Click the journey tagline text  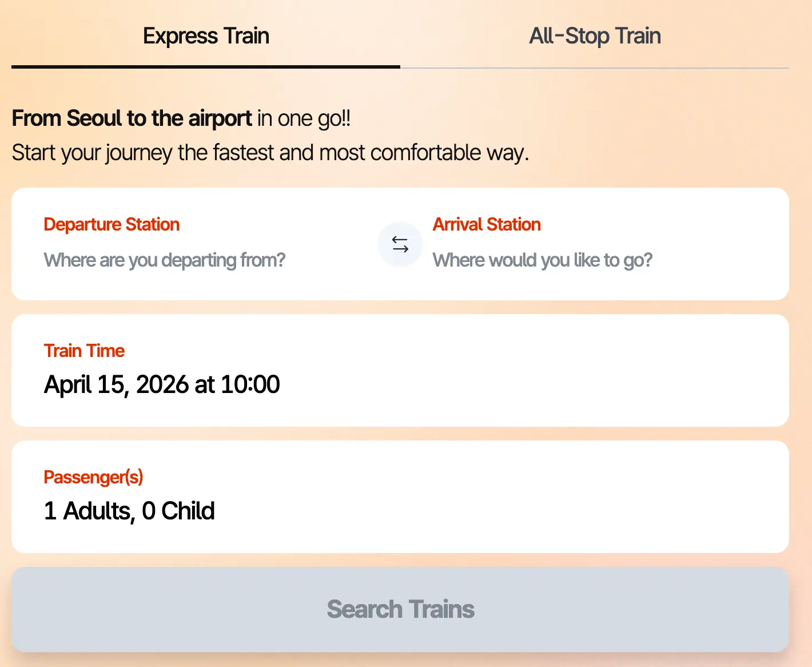click(x=270, y=153)
